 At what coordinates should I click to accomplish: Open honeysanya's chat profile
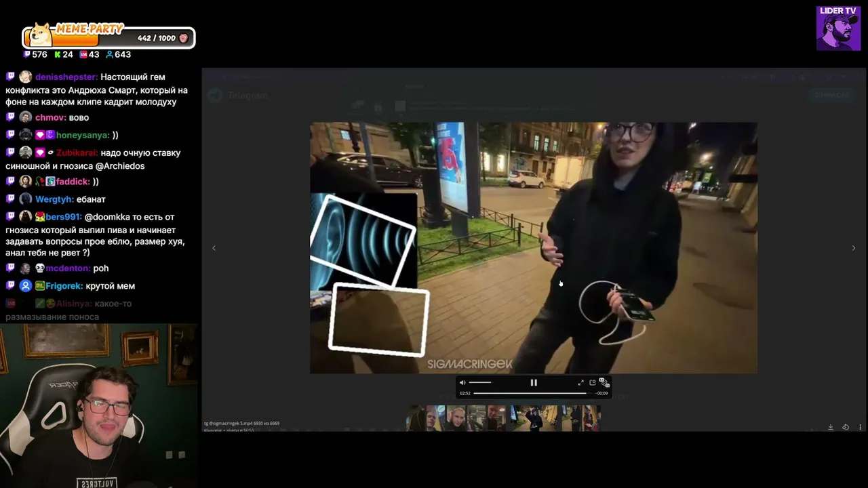pos(83,135)
